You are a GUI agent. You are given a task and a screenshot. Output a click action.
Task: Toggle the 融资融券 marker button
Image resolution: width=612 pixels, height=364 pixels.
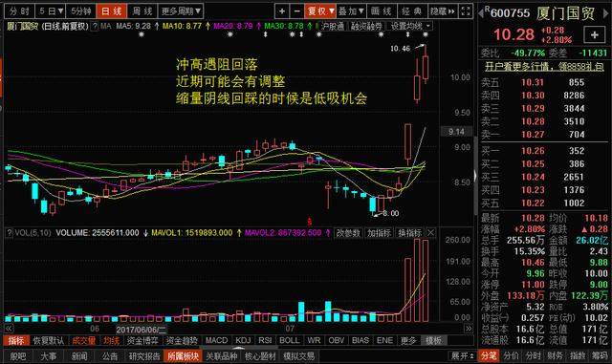[x=366, y=26]
